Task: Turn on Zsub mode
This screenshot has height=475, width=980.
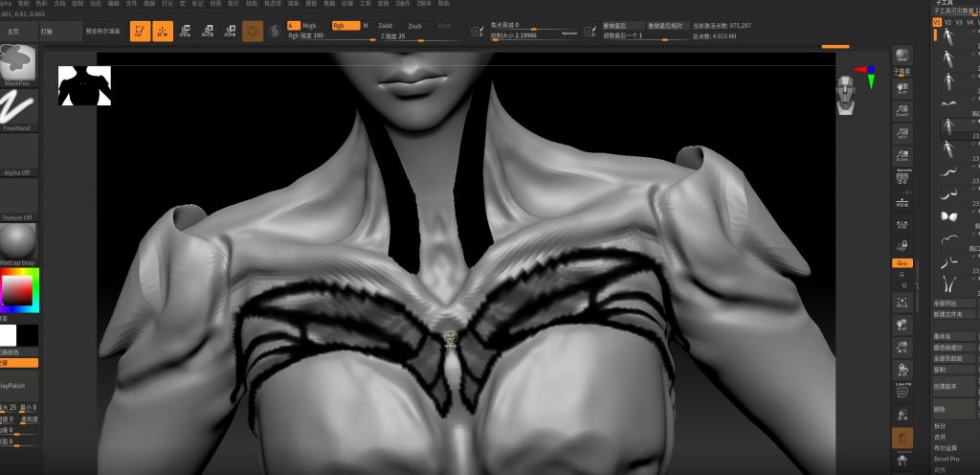Action: point(415,26)
